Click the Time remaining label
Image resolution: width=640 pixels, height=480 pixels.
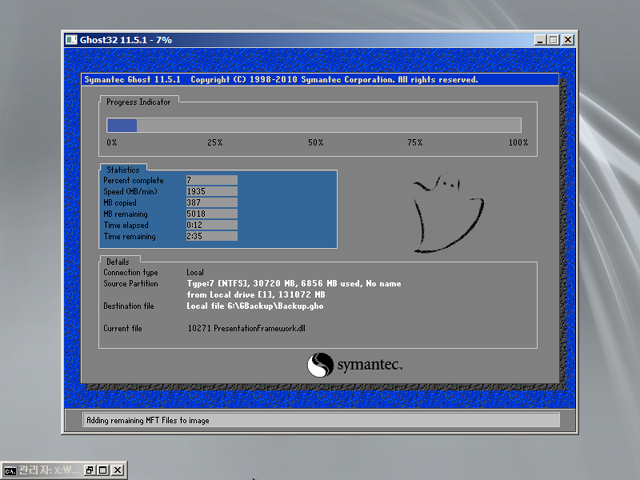pos(129,236)
